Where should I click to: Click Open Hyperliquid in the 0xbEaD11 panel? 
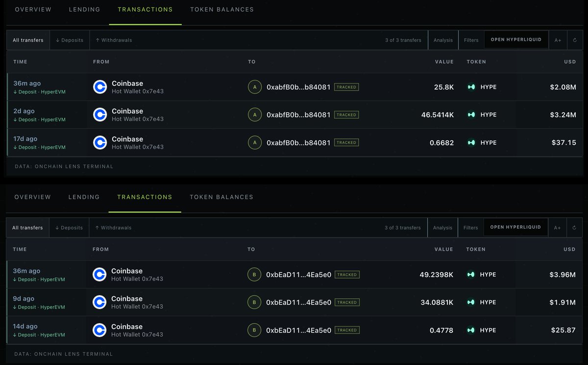pyautogui.click(x=516, y=227)
